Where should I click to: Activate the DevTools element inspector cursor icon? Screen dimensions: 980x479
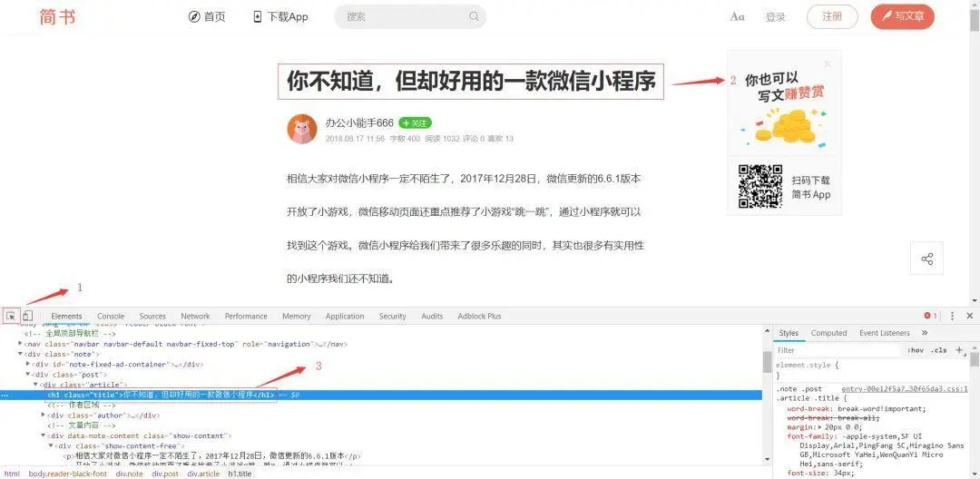coord(11,316)
